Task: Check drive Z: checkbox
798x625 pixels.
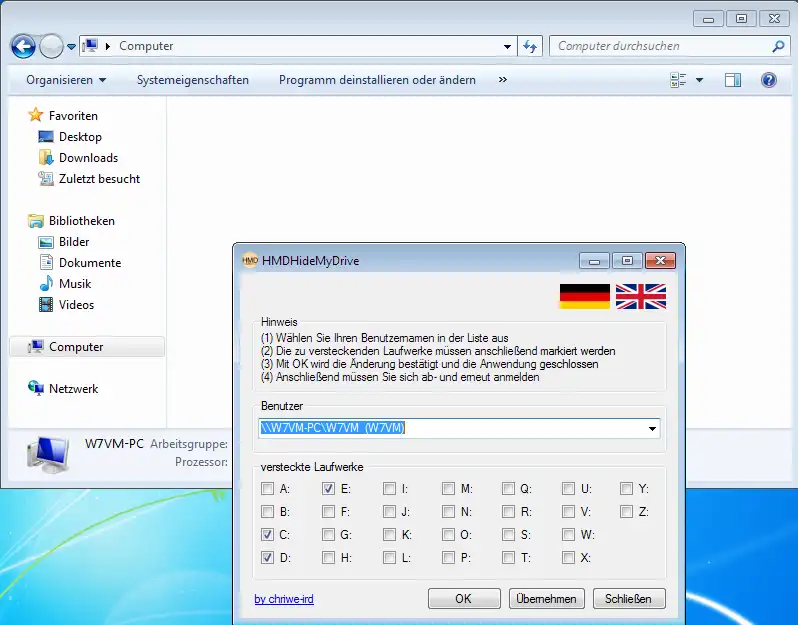Action: [626, 512]
